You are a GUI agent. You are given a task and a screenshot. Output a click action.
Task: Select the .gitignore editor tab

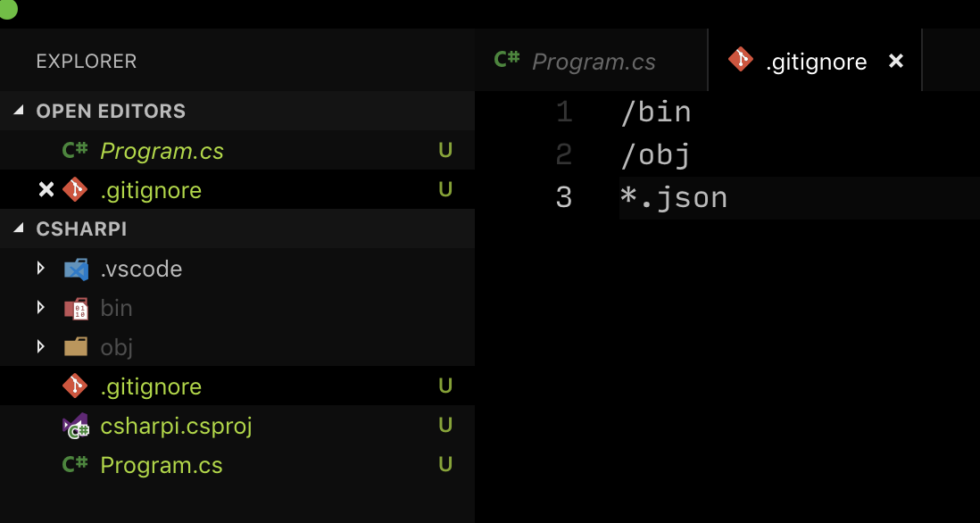click(x=815, y=62)
